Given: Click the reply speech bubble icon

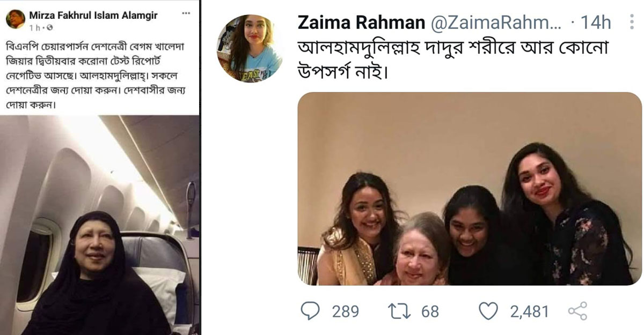Looking at the screenshot, I should coord(311,311).
